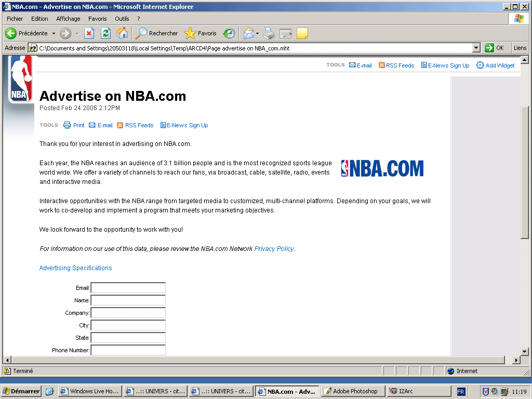Screen dimensions: 532x399
Task: Open Rechercher search with magnifier icon
Action: coord(156,33)
